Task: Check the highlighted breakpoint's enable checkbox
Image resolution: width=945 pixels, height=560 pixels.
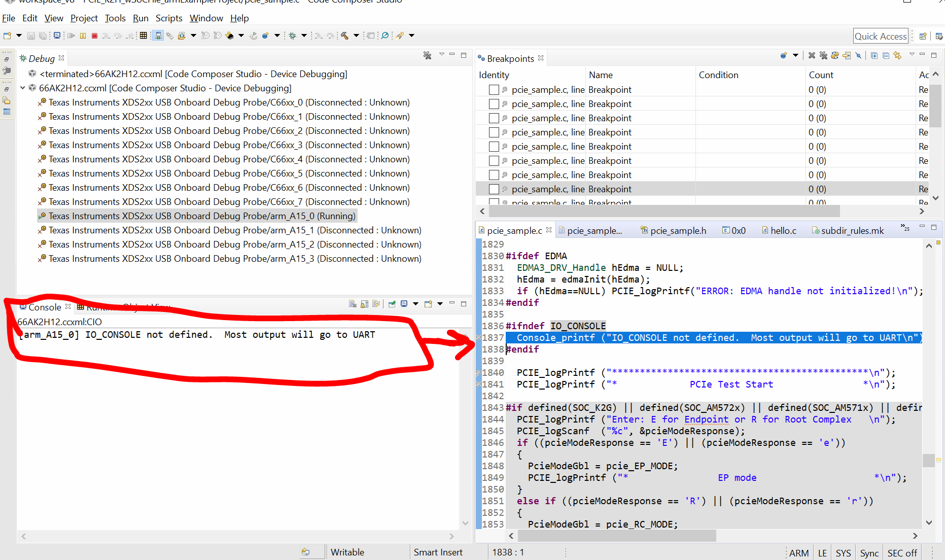Action: tap(494, 189)
